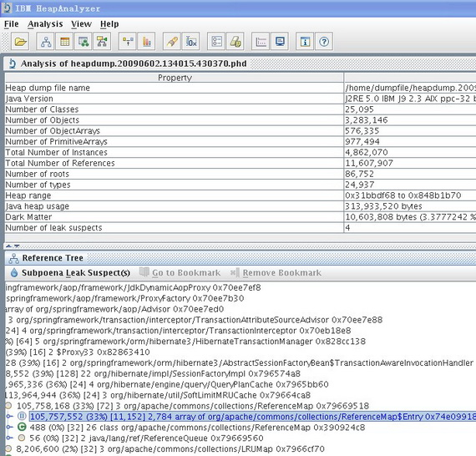
Task: Click the value '24,937' for Number of types
Action: coord(360,185)
